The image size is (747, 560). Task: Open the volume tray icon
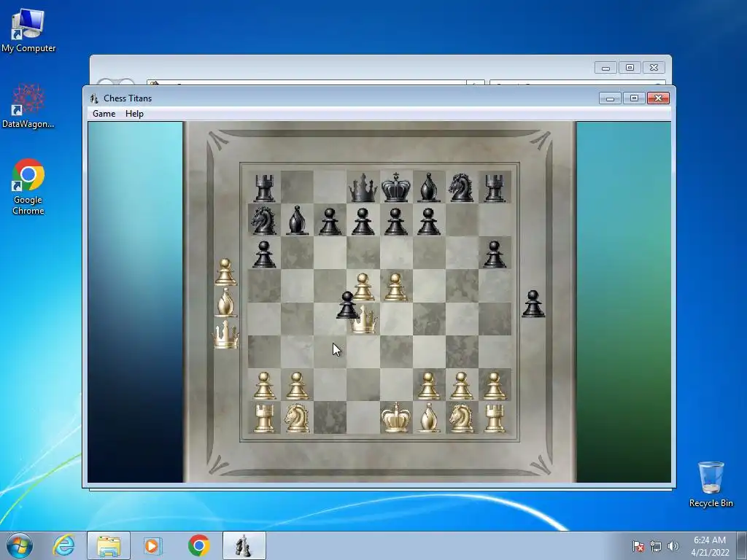pos(673,546)
